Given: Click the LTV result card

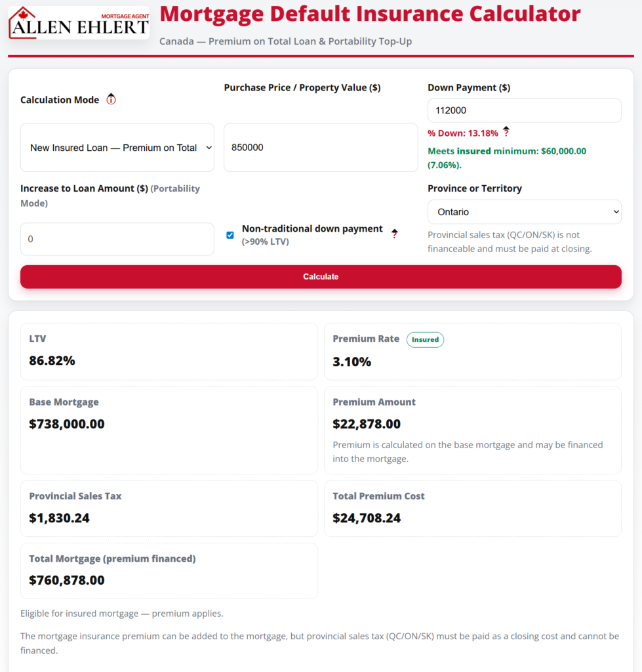Looking at the screenshot, I should [169, 351].
